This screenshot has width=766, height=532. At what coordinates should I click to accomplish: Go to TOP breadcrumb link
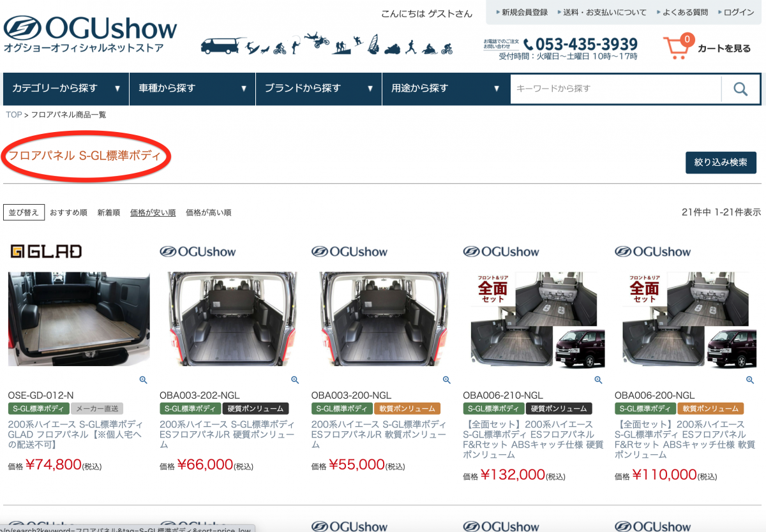click(14, 115)
